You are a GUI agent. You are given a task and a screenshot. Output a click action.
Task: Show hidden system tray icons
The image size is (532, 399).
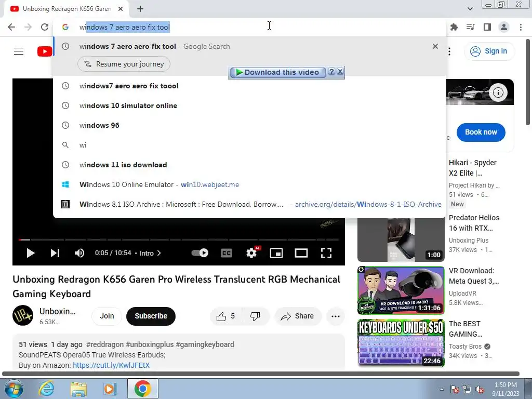(442, 389)
